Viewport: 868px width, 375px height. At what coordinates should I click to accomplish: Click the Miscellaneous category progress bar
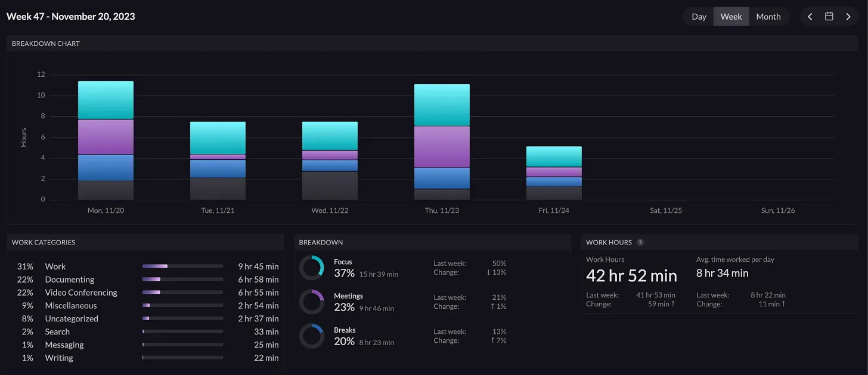click(x=182, y=305)
